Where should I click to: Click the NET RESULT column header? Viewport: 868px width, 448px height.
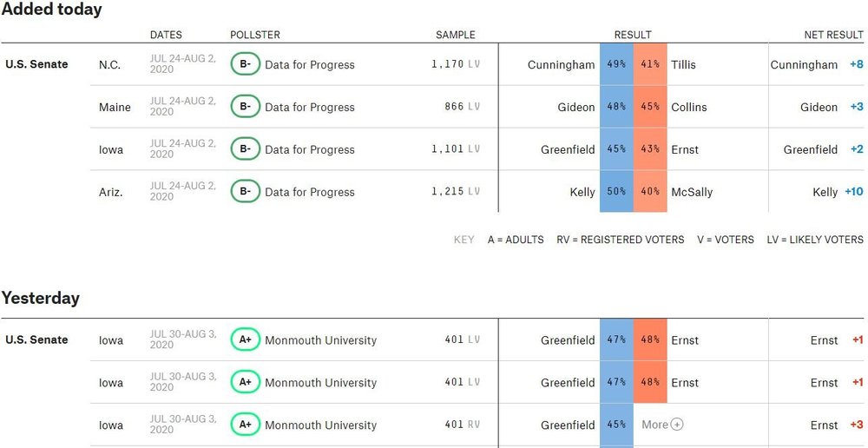pos(833,35)
